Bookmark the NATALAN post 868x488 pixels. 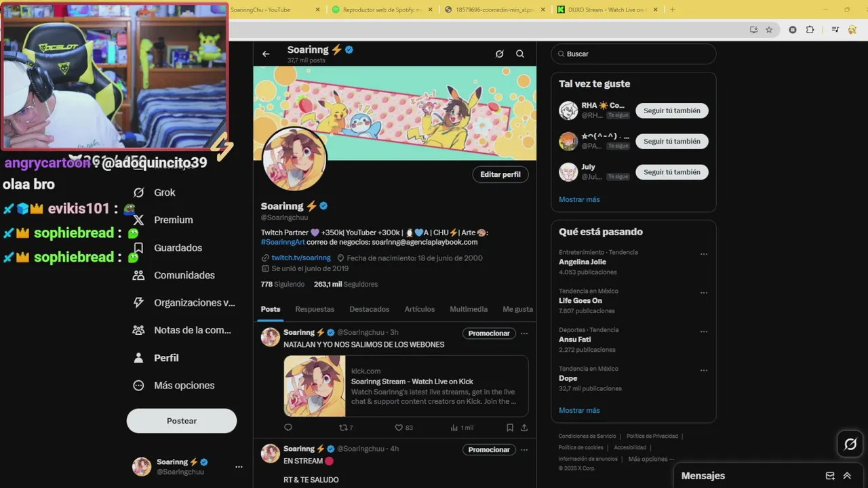click(x=510, y=428)
